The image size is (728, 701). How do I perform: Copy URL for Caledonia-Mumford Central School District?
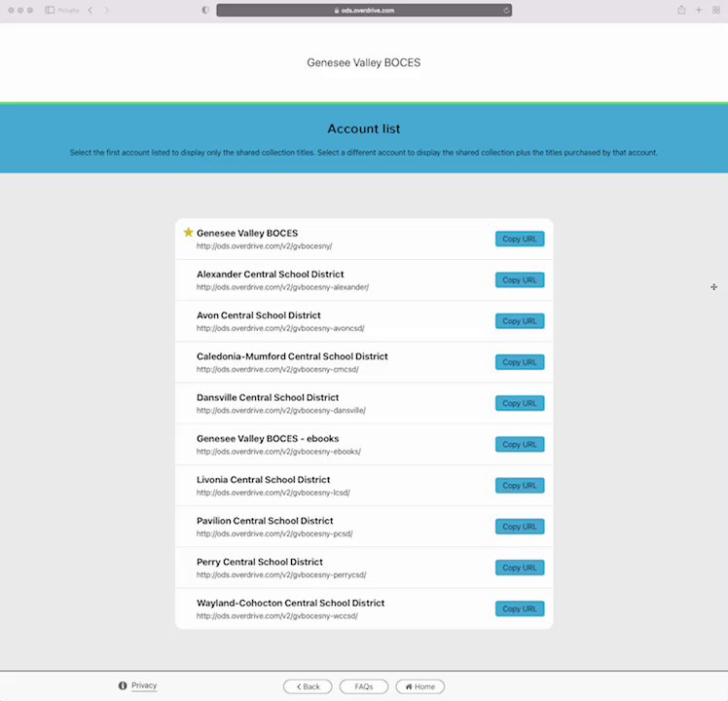tap(520, 362)
